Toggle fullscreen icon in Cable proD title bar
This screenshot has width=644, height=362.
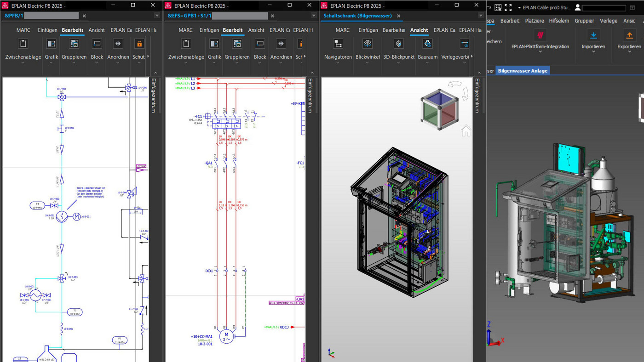point(508,7)
